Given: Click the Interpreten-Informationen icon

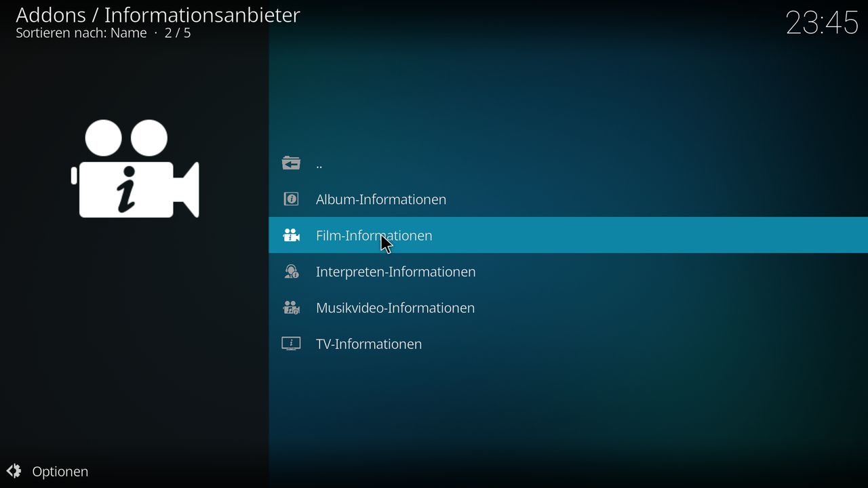Looking at the screenshot, I should pyautogui.click(x=291, y=272).
